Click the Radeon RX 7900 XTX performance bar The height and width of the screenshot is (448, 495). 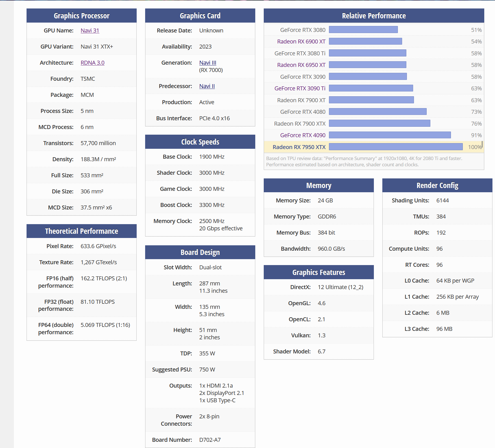[x=380, y=123]
